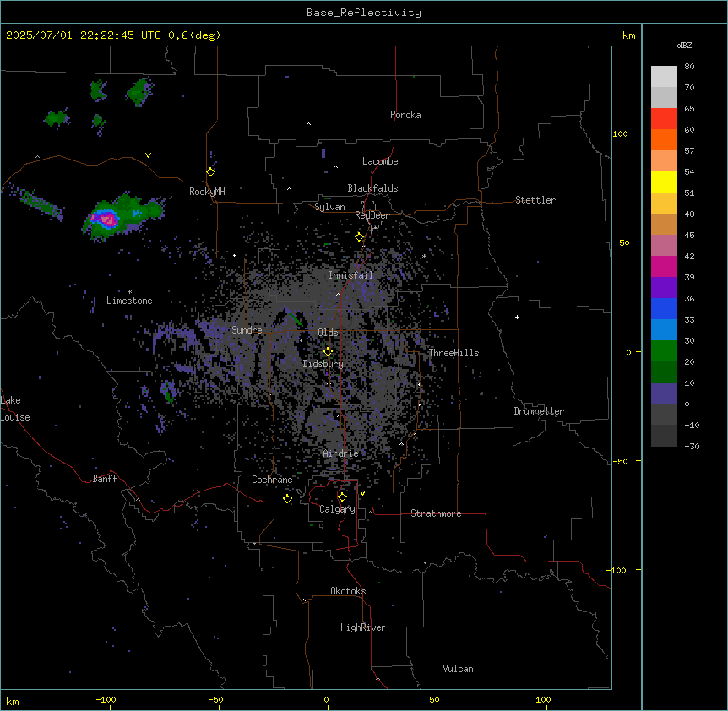Click the Base_Reflectivity title
Screen dimensions: 728x711
click(364, 13)
